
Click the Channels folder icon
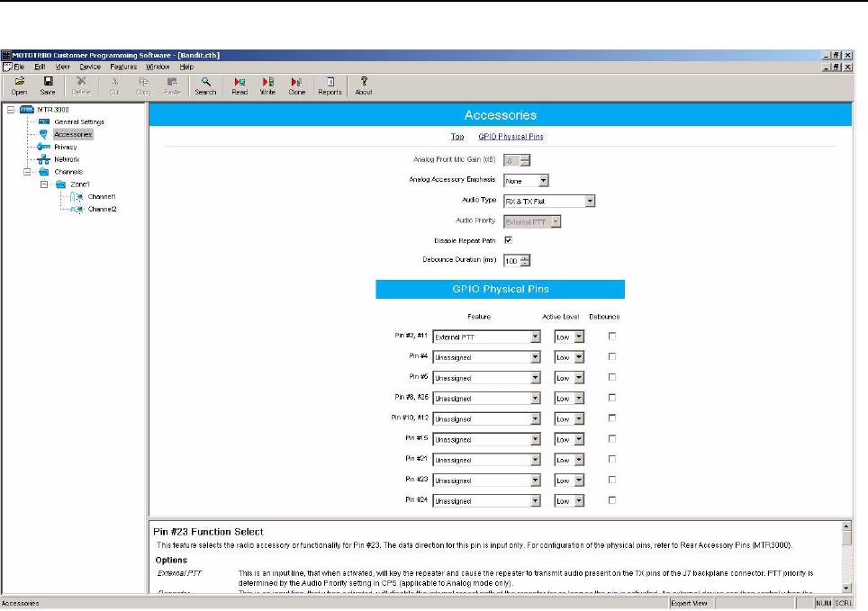[44, 172]
